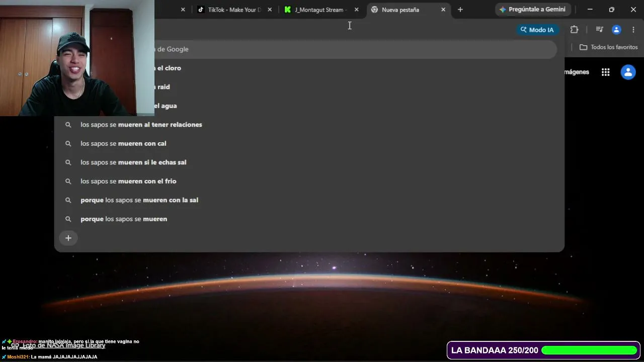Minimize the Chrome window
The height and width of the screenshot is (362, 644).
click(590, 10)
